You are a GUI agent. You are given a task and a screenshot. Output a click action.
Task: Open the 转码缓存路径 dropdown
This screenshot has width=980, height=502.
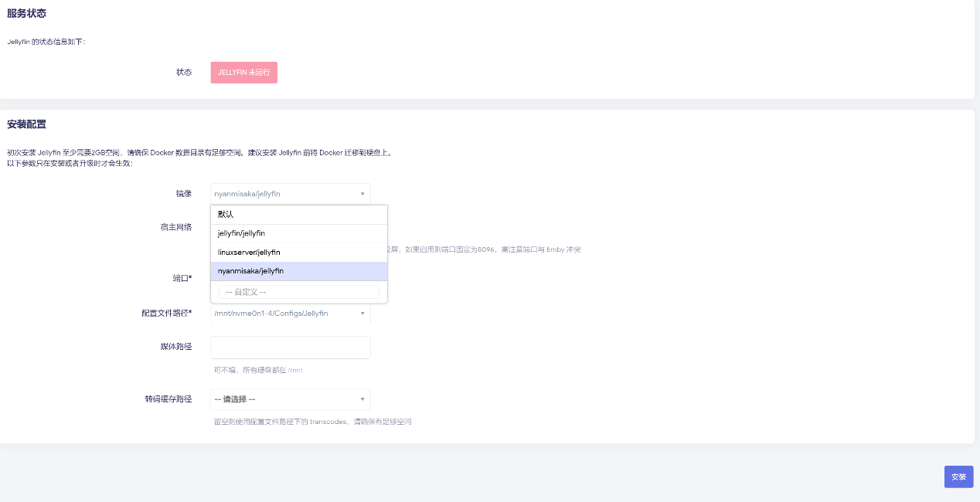coord(291,399)
